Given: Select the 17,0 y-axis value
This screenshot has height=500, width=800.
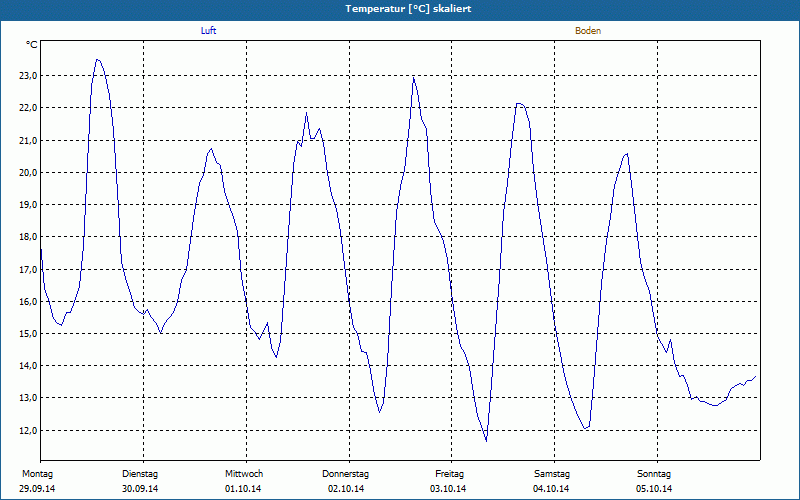Looking at the screenshot, I should pos(28,269).
